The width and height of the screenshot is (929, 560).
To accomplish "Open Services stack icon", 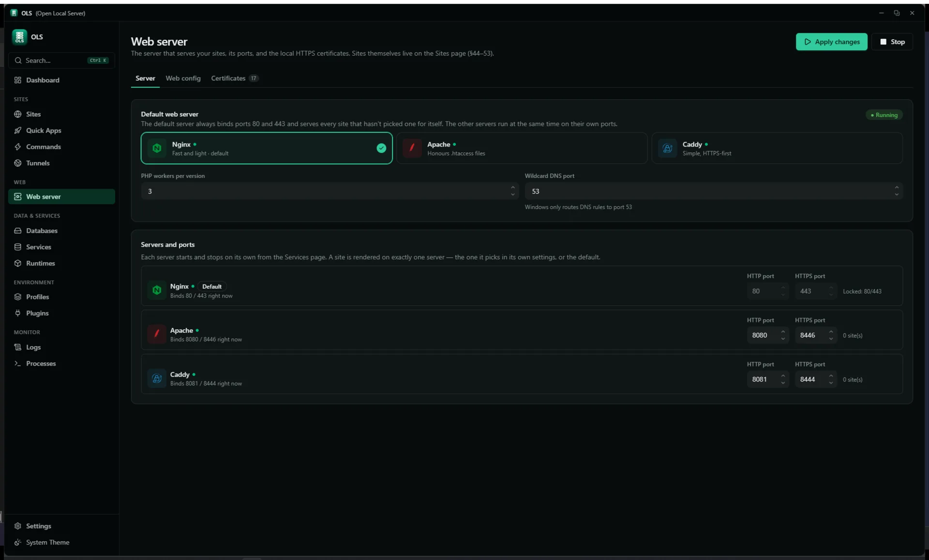I will 18,247.
